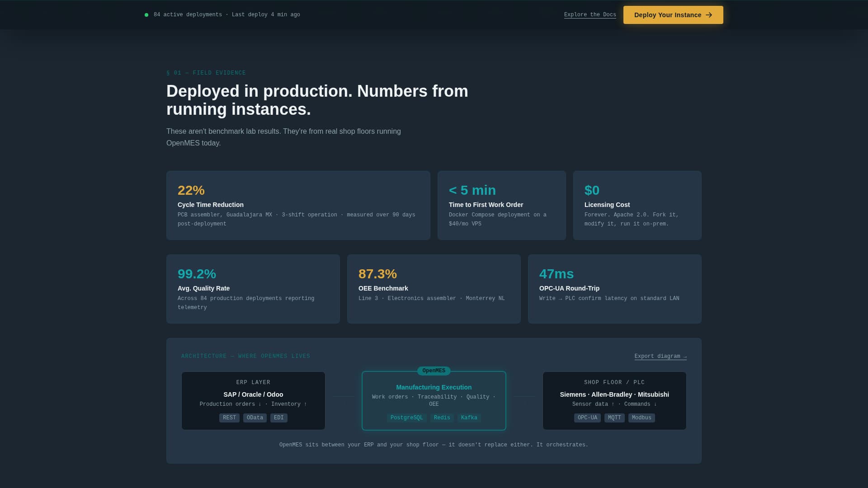Image resolution: width=868 pixels, height=488 pixels.
Task: Click 'OPC-UA Round-Trip' label
Action: pos(569,288)
